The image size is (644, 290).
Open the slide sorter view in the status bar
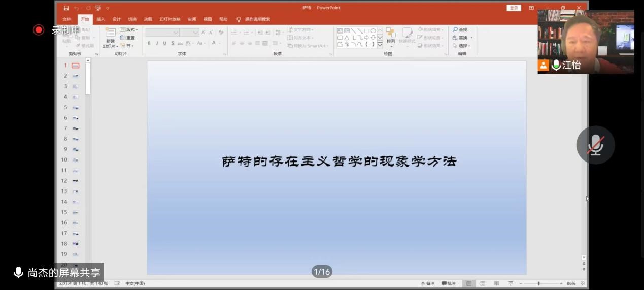click(483, 283)
